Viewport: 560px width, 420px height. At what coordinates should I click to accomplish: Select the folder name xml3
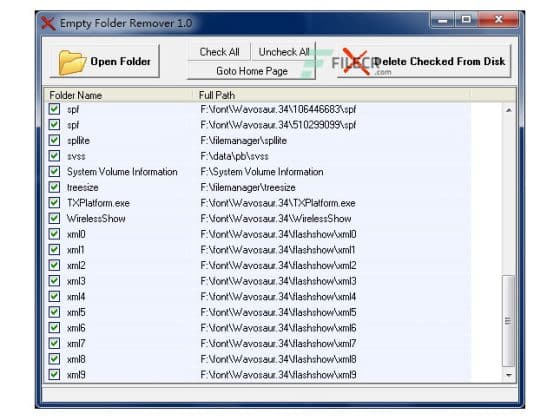click(x=76, y=281)
